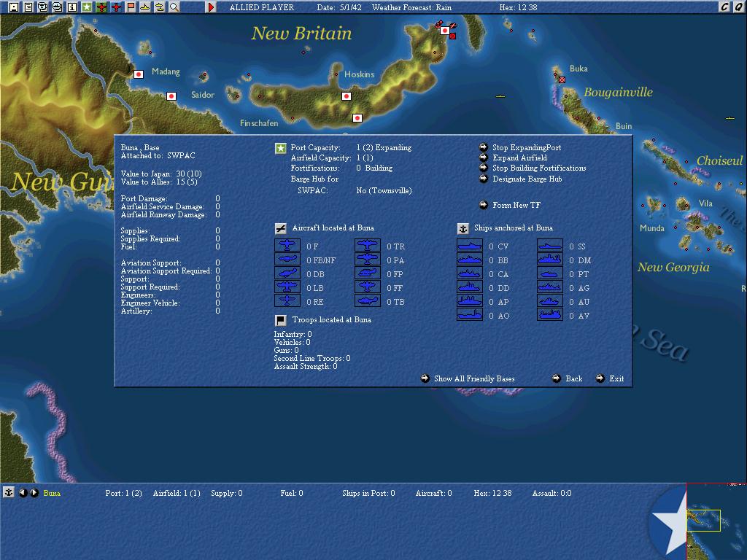Select the level bomber (LB) aircraft icon
747x560 pixels.
click(x=287, y=287)
